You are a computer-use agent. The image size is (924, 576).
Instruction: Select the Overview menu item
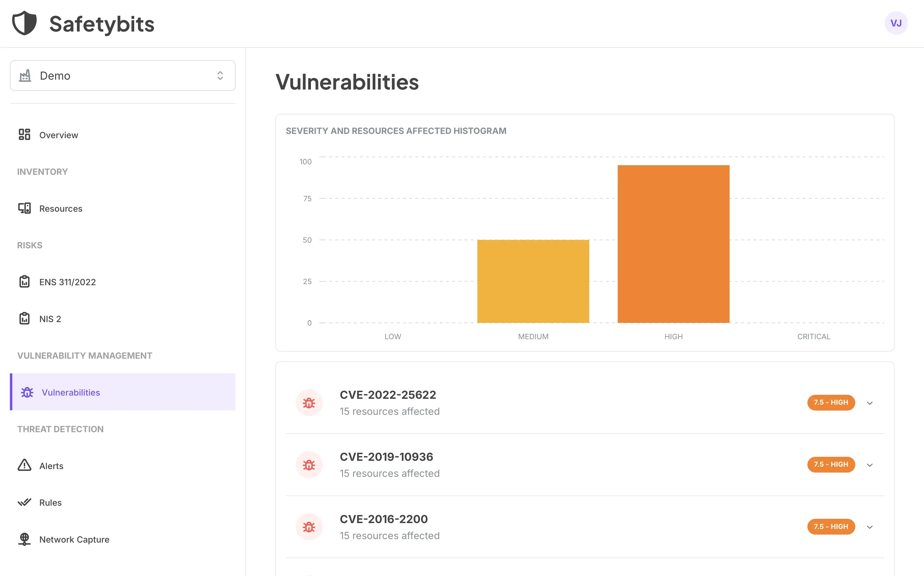coord(58,135)
